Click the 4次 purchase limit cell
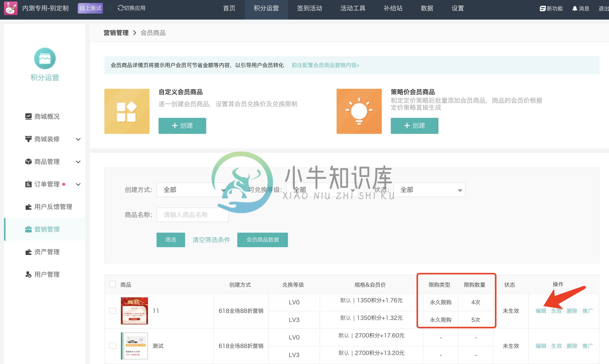This screenshot has width=609, height=364. click(476, 302)
